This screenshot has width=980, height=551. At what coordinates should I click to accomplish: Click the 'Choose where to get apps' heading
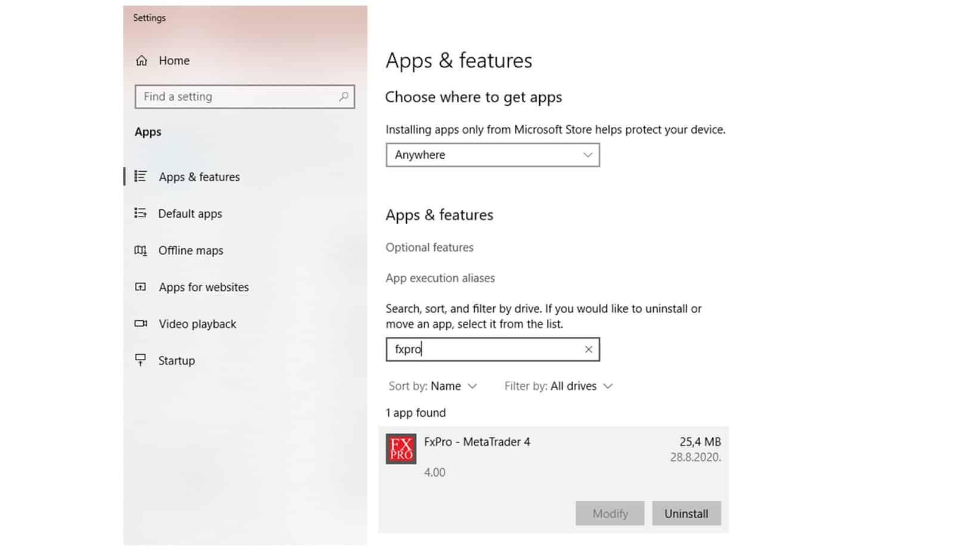point(474,97)
